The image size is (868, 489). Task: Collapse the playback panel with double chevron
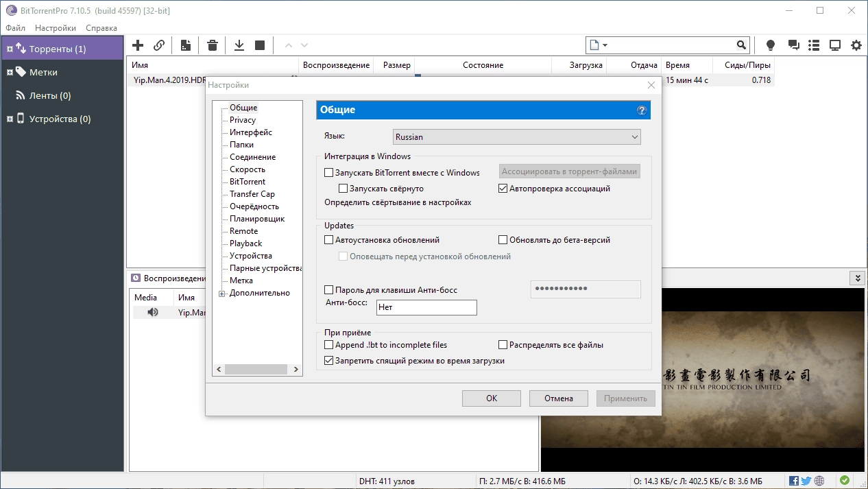point(857,278)
